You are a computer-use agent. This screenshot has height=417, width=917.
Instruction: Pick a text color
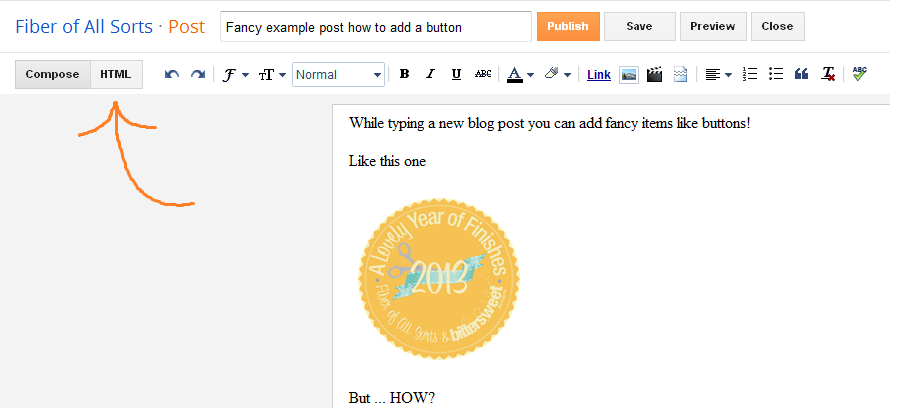point(520,75)
